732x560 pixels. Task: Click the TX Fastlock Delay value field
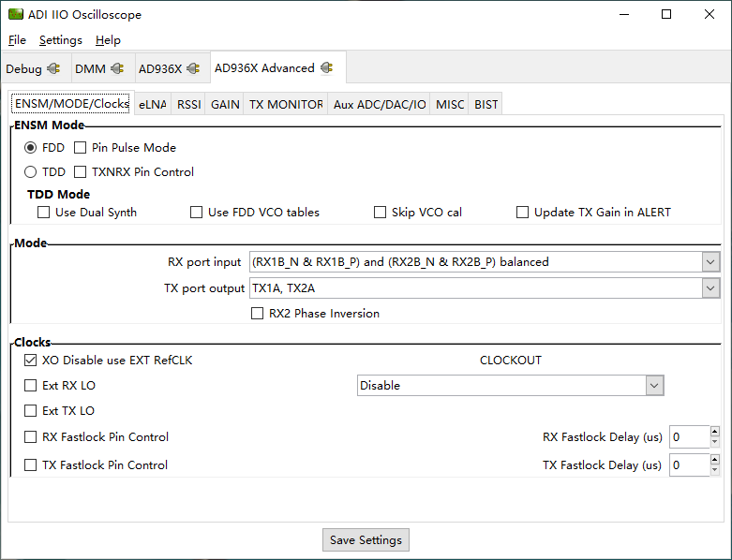(x=690, y=464)
